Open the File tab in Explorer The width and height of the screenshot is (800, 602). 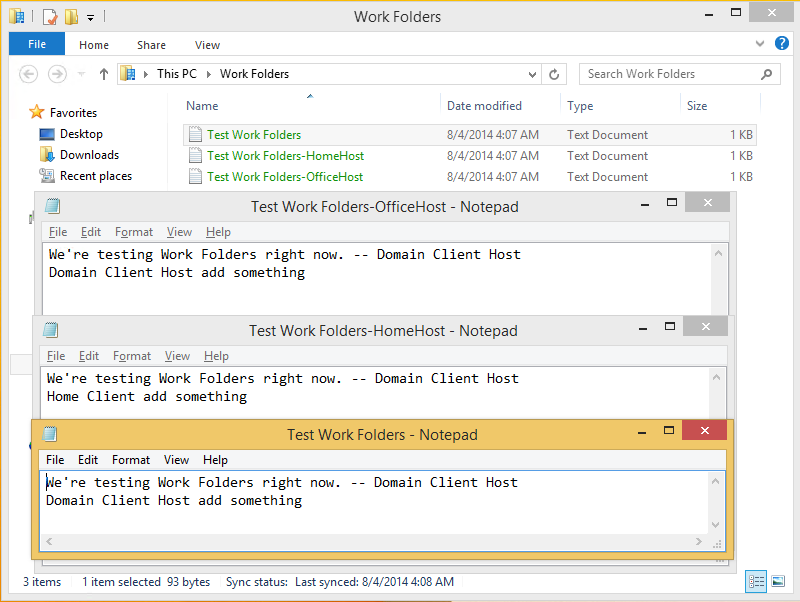click(x=37, y=44)
